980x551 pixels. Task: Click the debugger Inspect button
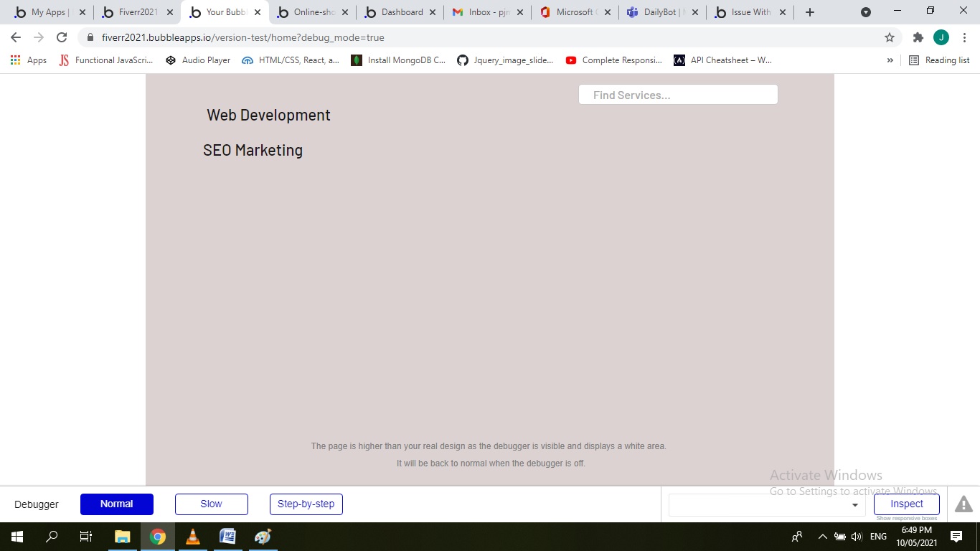pyautogui.click(x=907, y=504)
